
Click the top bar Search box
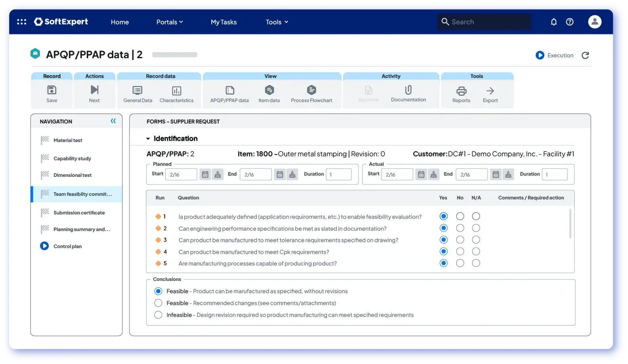484,22
